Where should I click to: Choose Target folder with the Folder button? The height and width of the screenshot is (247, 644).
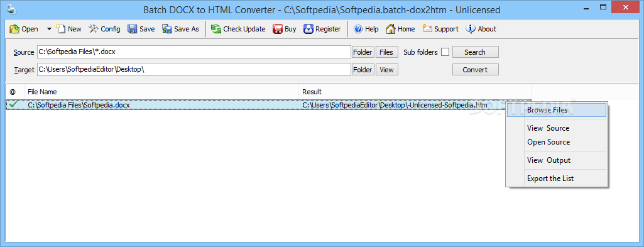point(363,70)
